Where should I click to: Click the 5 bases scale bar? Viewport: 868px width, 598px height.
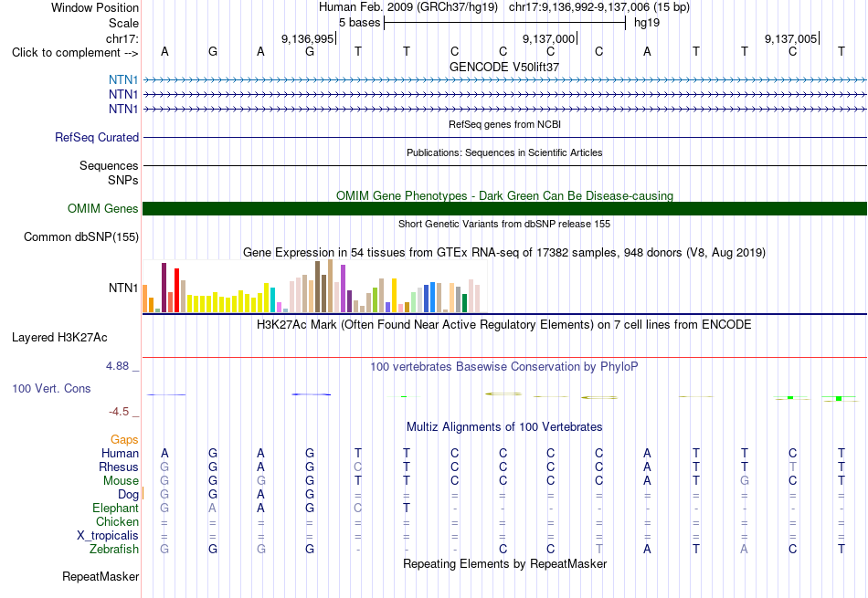(504, 23)
